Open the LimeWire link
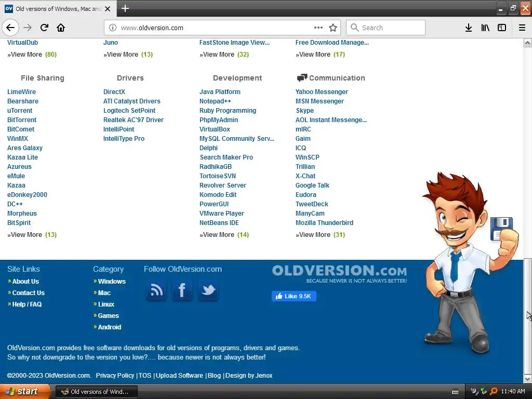This screenshot has height=399, width=532. click(x=21, y=92)
